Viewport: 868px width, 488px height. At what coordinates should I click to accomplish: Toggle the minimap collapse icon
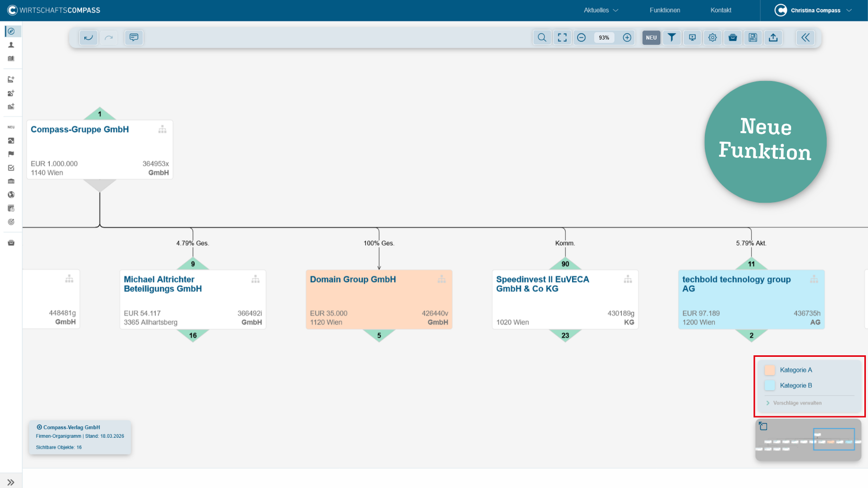point(763,426)
